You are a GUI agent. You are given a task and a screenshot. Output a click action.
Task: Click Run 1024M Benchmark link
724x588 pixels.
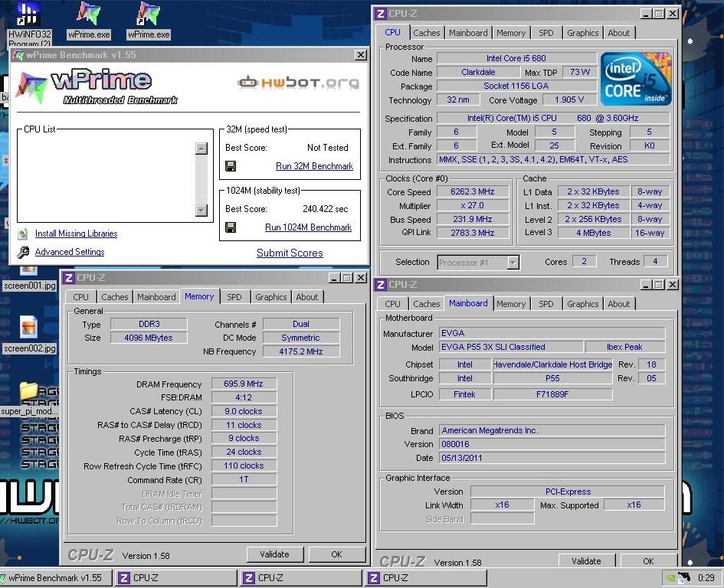(x=309, y=227)
